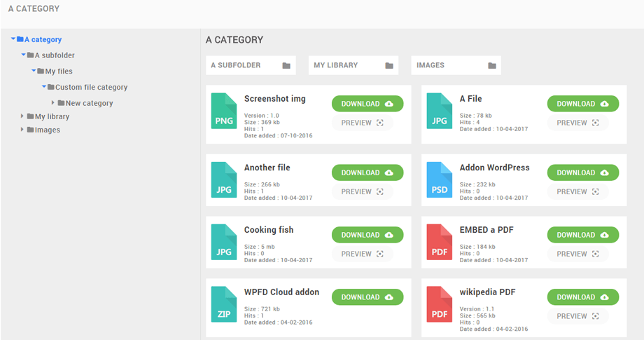Expand the Images folder arrow in sidebar
The image size is (644, 340).
pos(22,130)
